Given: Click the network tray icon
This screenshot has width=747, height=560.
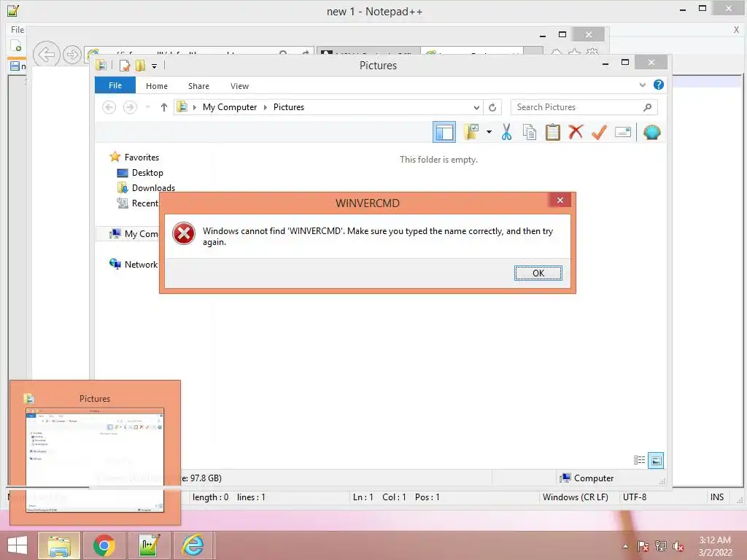Looking at the screenshot, I should (661, 546).
